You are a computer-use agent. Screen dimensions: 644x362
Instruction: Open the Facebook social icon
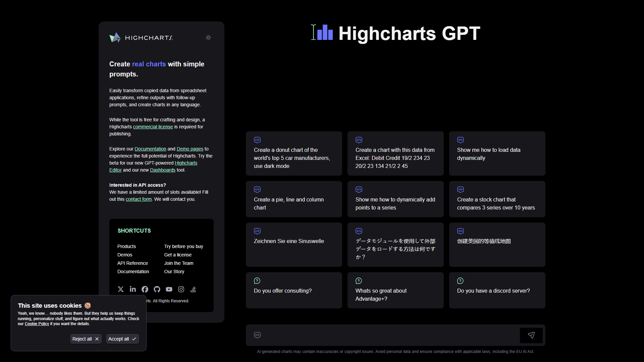145,289
